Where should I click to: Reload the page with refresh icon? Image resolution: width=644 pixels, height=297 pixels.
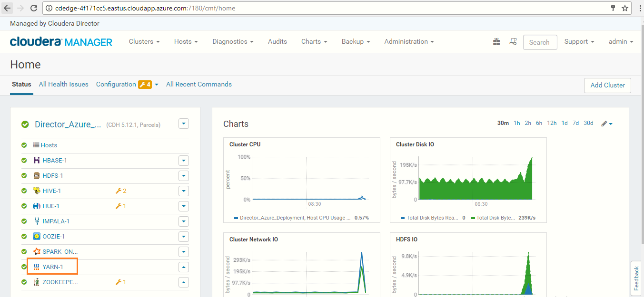(x=34, y=8)
